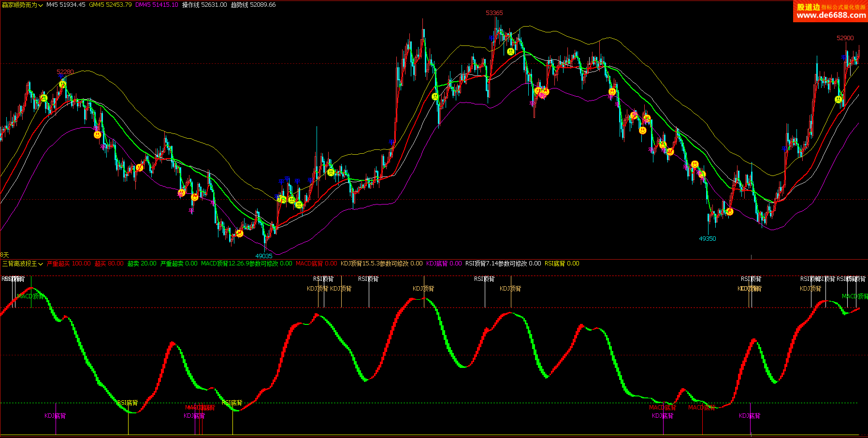Viewport: 868px width, 438px height.
Task: Click the smiley icon under the 52280 label
Action: (x=62, y=85)
